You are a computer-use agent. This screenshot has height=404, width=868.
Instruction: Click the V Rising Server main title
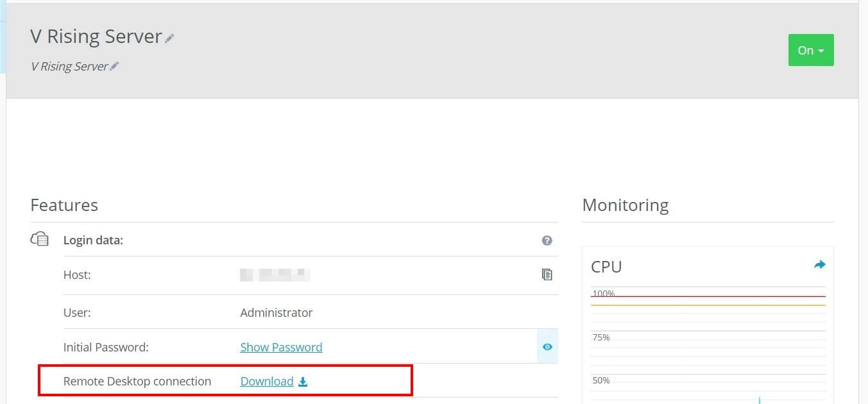tap(96, 37)
